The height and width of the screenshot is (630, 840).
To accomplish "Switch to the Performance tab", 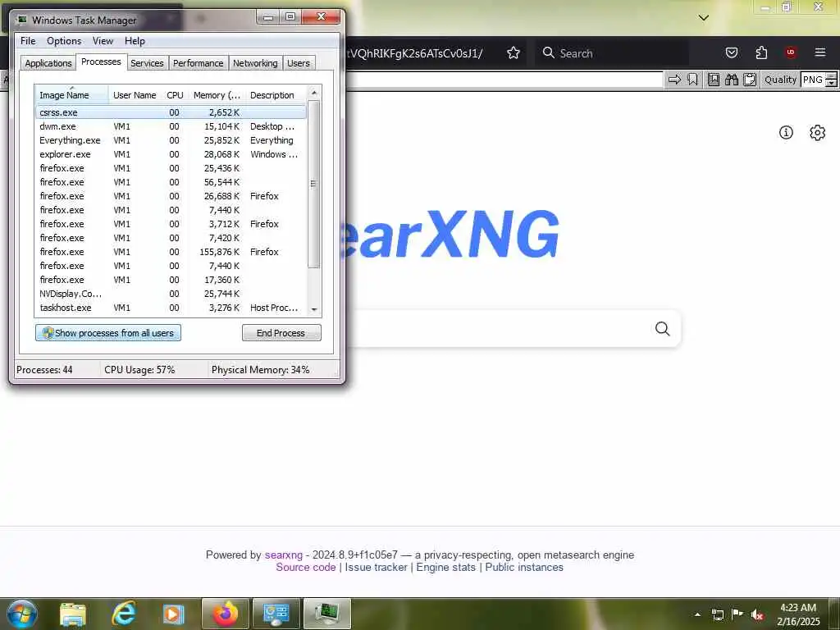I will pos(199,63).
